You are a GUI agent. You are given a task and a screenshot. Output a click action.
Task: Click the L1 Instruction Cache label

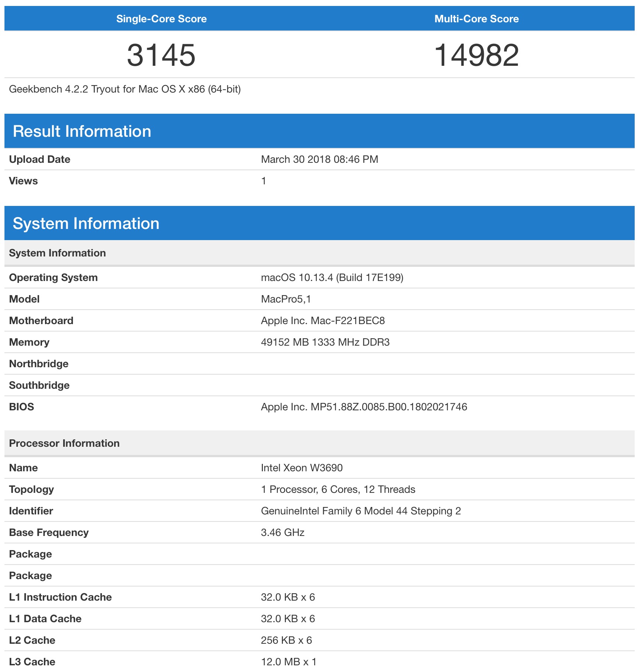[x=60, y=597]
